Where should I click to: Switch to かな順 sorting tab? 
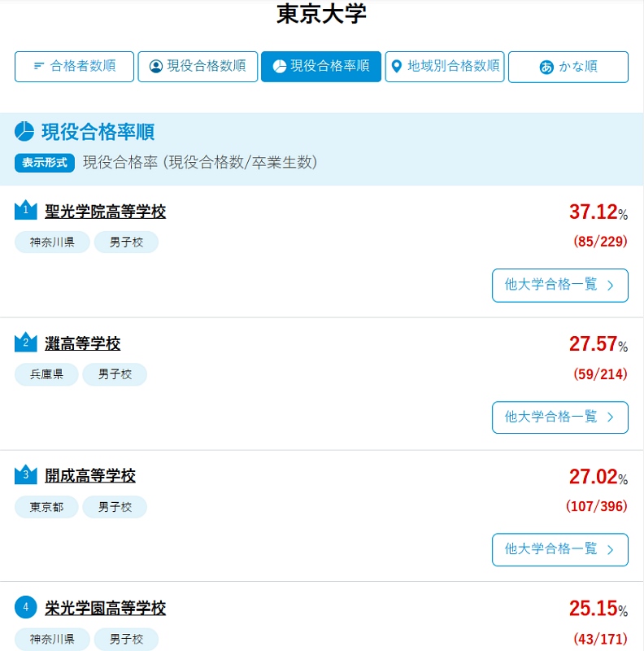click(568, 68)
